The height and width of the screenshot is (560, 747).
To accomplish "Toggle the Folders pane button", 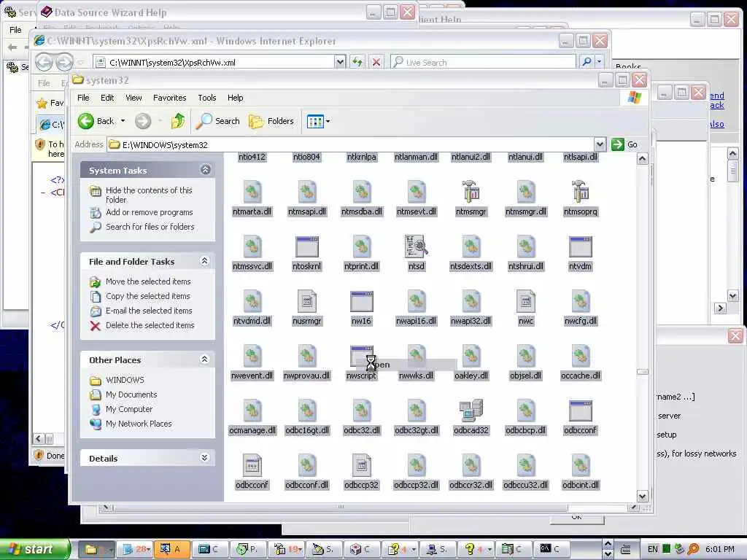I will (x=271, y=121).
